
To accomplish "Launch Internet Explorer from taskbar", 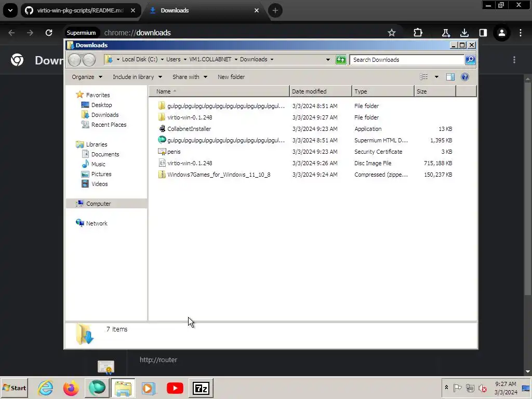I will click(x=46, y=388).
